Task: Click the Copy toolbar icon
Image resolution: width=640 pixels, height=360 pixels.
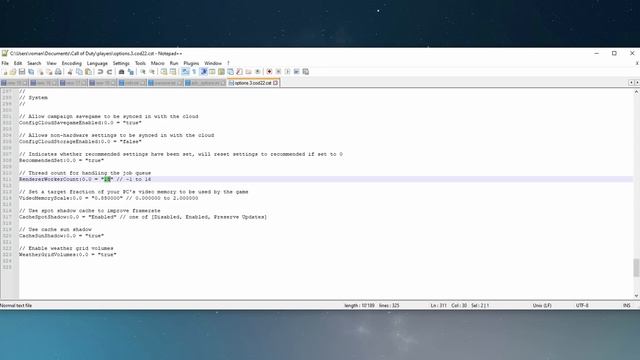Action: coord(79,72)
